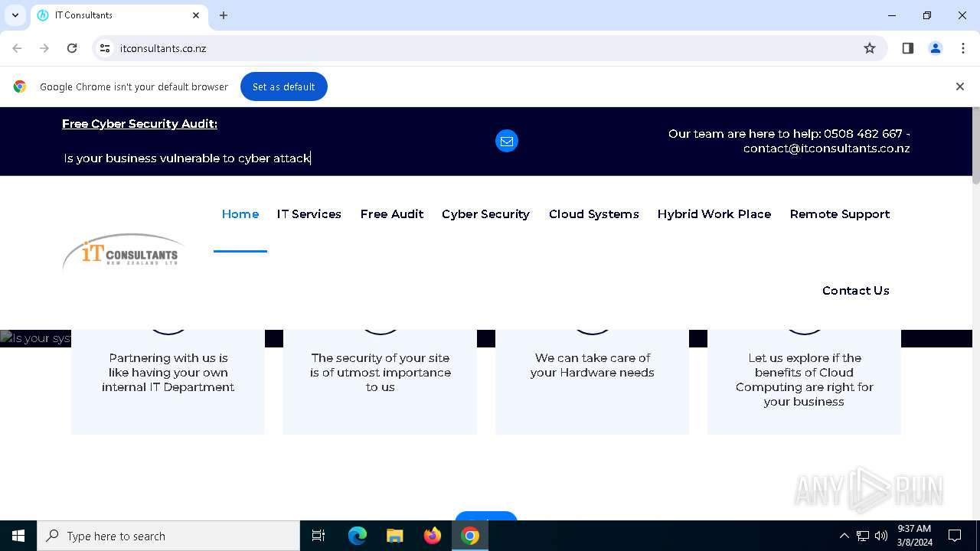Open the Chrome profile menu
Screen dimensions: 980x551
(x=936, y=48)
